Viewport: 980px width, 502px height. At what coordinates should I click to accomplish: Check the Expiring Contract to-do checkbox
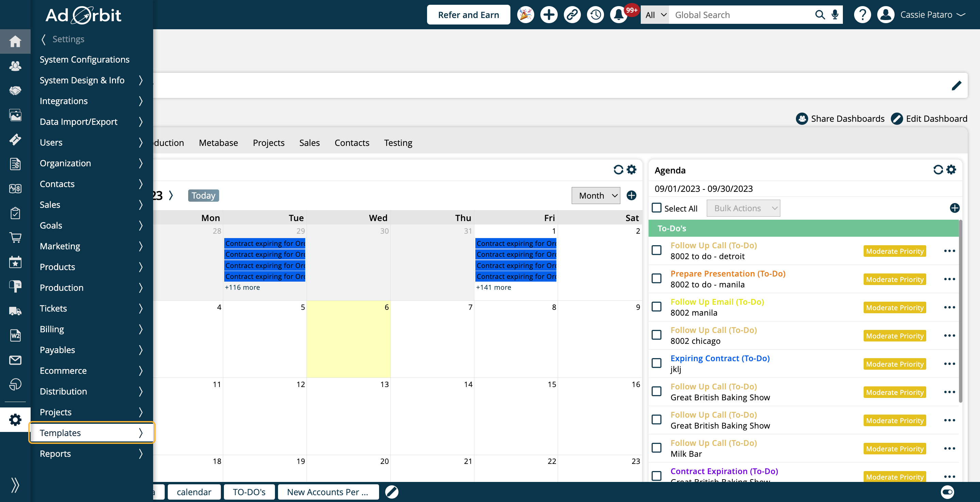point(657,363)
